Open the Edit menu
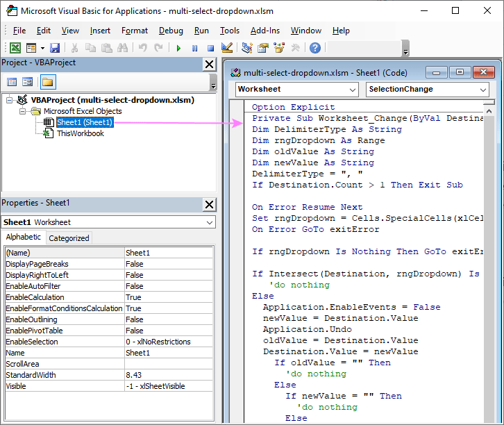The height and width of the screenshot is (425, 504). (44, 31)
